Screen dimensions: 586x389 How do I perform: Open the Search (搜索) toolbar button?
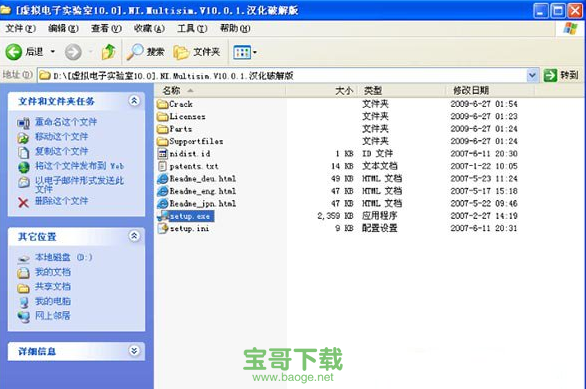145,52
